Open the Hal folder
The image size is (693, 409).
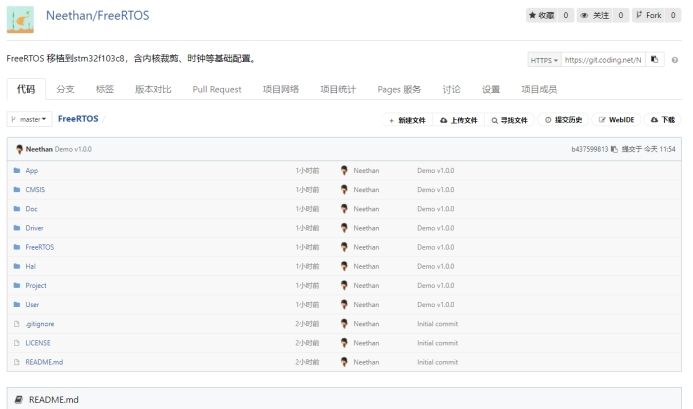tap(30, 266)
